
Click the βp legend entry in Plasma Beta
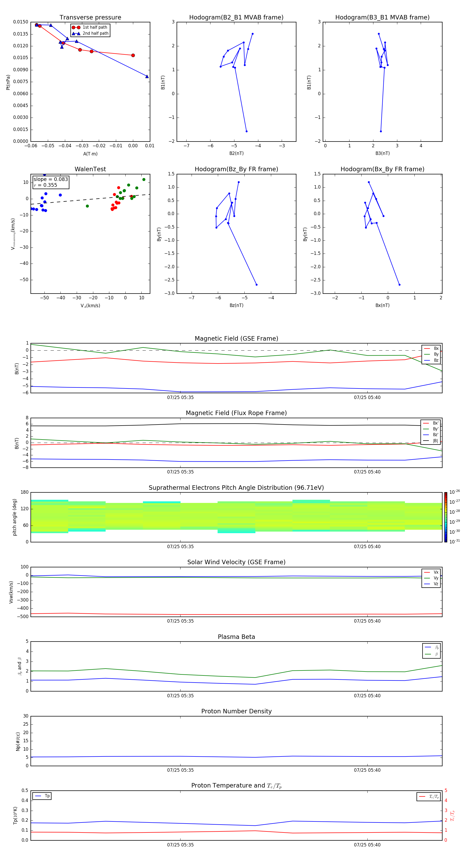(431, 647)
